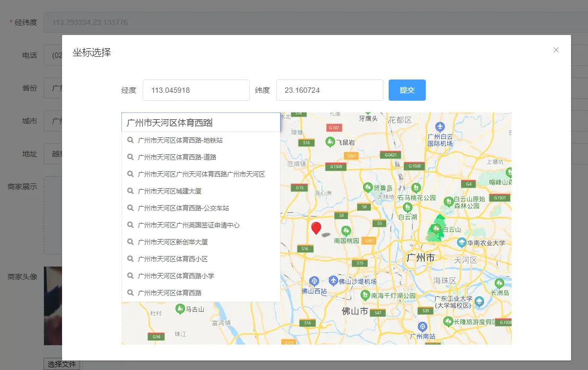
Task: Choose suggestion 广州市天河区广州天河体育西路广州市天河区
Action: click(x=200, y=174)
